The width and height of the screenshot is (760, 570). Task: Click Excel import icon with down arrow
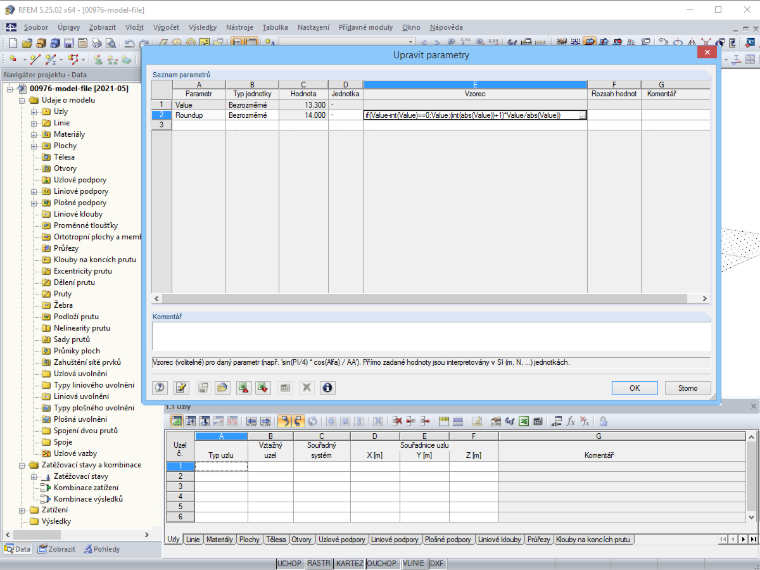coord(263,388)
